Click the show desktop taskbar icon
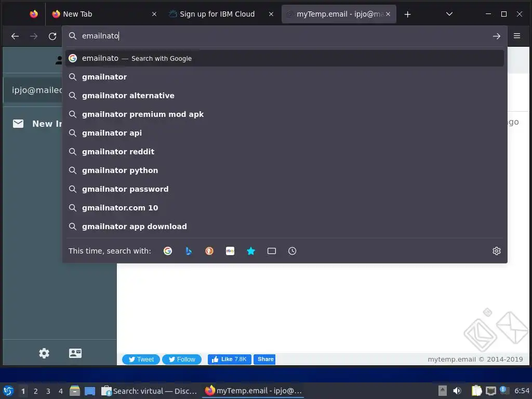 (x=89, y=391)
